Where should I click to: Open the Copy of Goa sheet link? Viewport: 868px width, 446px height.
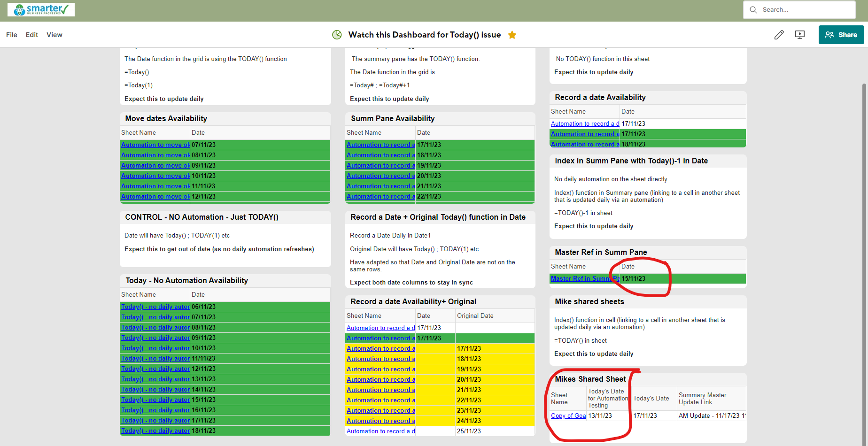tap(568, 416)
